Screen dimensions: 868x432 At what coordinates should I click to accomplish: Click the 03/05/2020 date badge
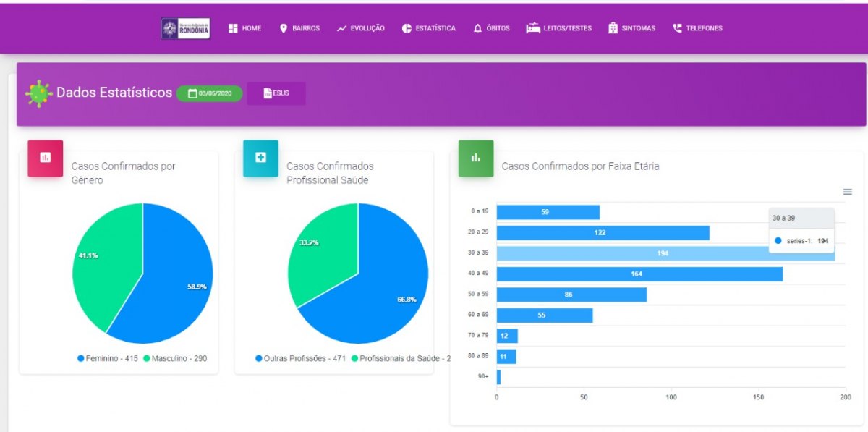point(209,93)
